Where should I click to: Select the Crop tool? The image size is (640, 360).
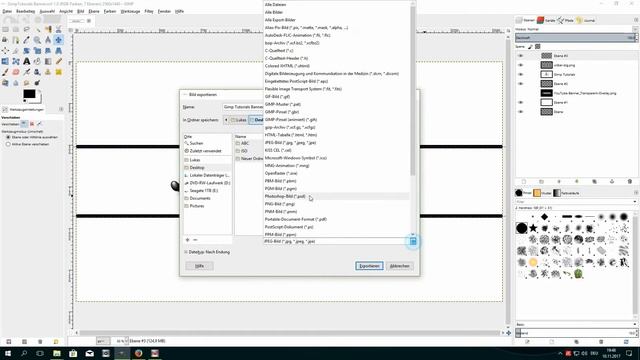click(16, 51)
